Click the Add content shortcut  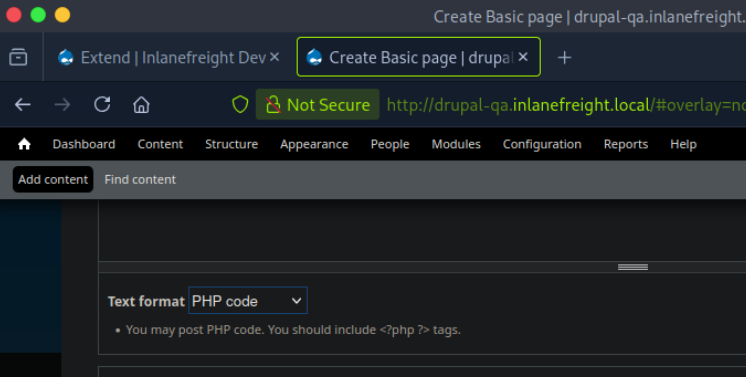(53, 179)
